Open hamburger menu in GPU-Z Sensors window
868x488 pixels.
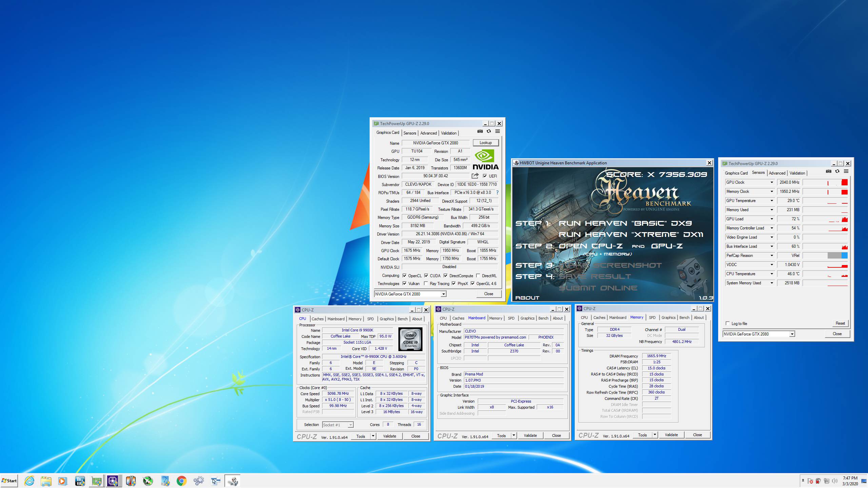846,171
